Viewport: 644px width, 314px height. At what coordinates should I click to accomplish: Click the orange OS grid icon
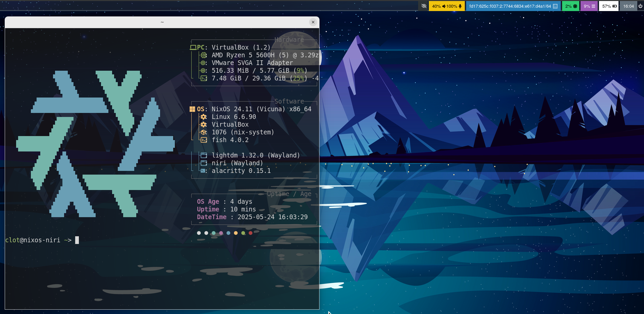click(192, 109)
